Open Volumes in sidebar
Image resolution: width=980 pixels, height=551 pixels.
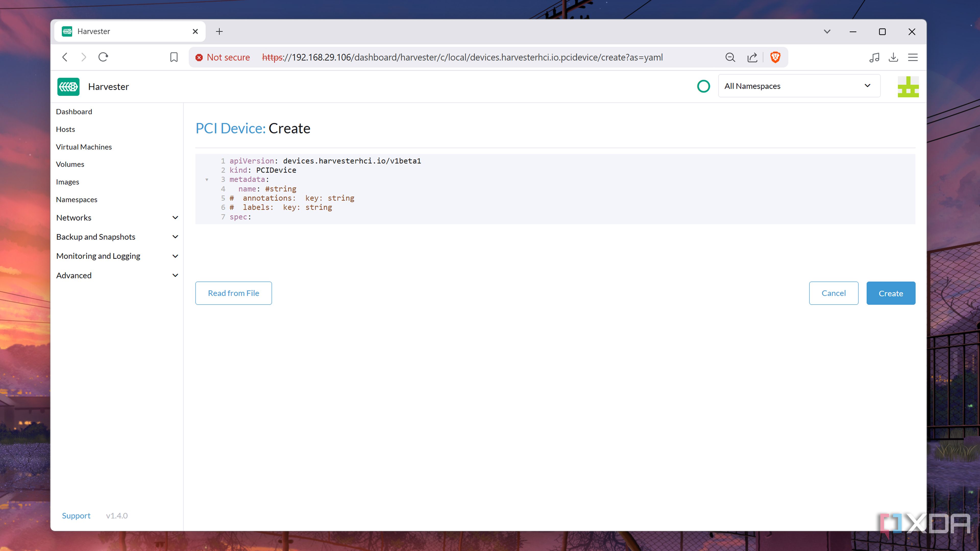click(x=70, y=164)
